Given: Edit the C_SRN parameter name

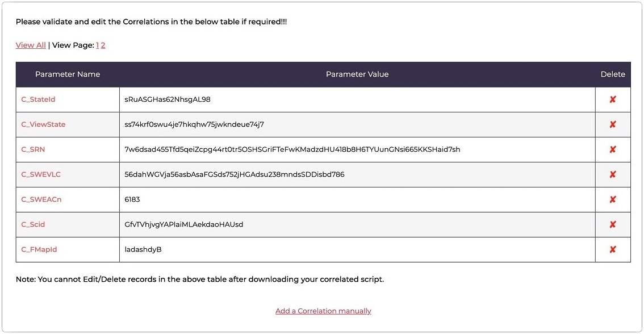Looking at the screenshot, I should tap(33, 149).
